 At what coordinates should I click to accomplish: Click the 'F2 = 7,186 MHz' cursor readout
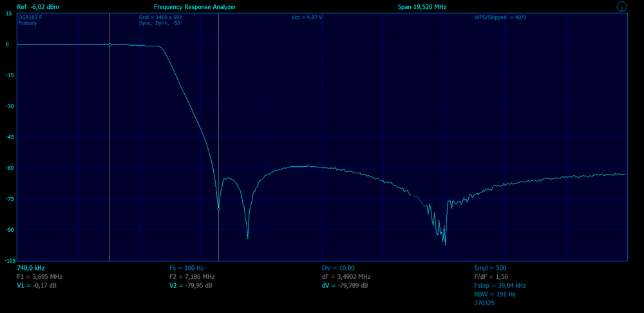[x=192, y=277]
